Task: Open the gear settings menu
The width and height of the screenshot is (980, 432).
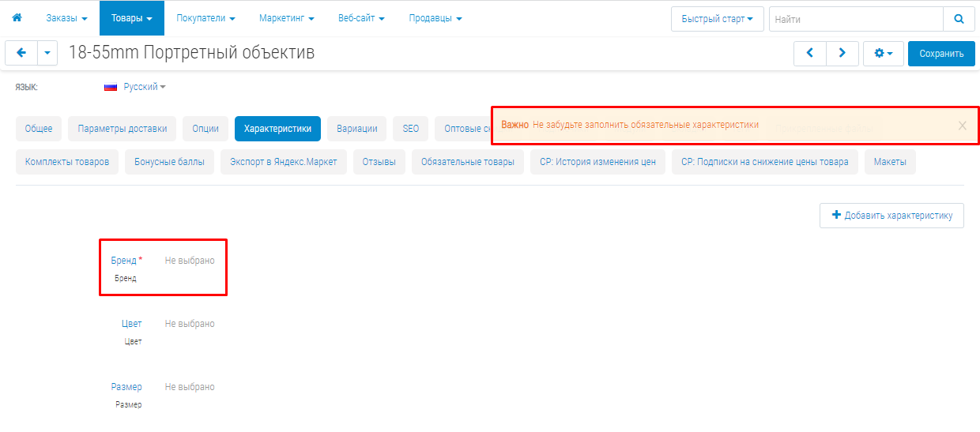Action: coord(883,54)
